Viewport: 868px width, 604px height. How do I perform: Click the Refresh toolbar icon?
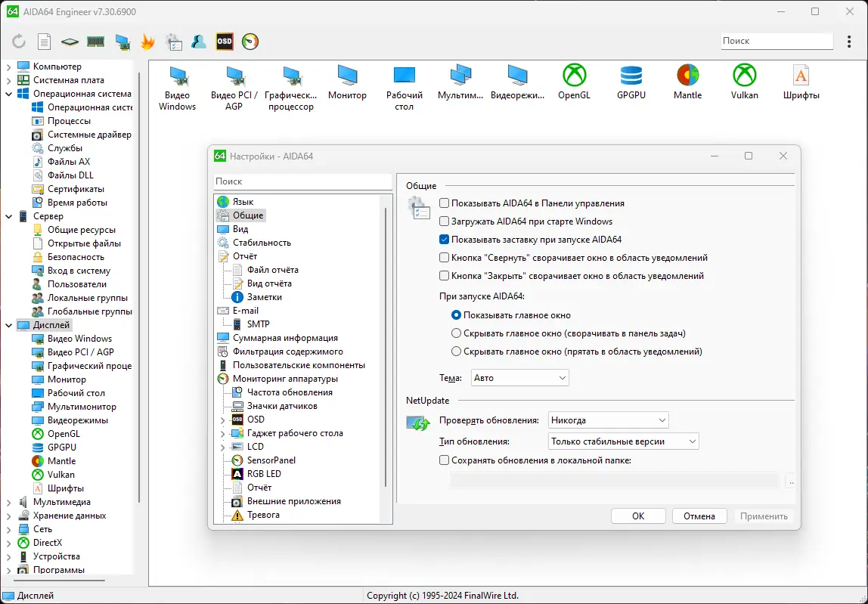(19, 42)
